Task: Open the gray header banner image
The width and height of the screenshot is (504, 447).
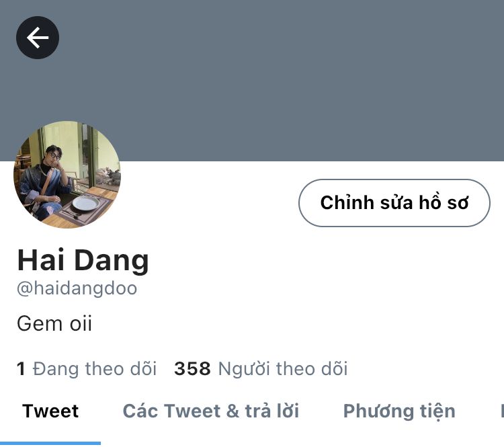Action: pyautogui.click(x=252, y=81)
